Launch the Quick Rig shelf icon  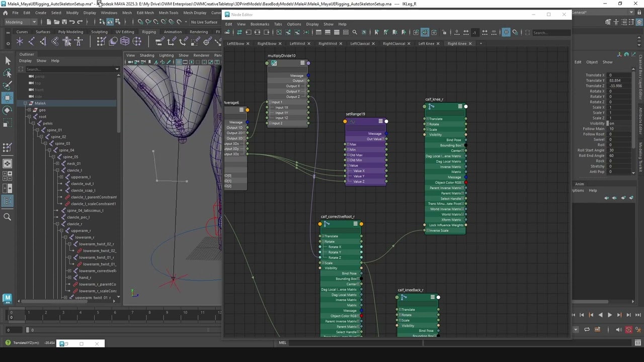[x=67, y=42]
